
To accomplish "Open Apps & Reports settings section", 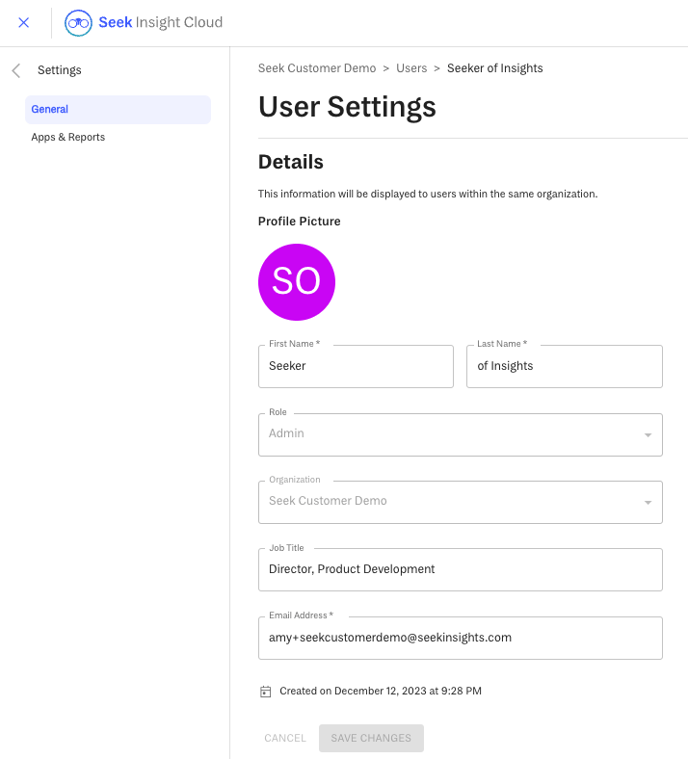I will (68, 137).
